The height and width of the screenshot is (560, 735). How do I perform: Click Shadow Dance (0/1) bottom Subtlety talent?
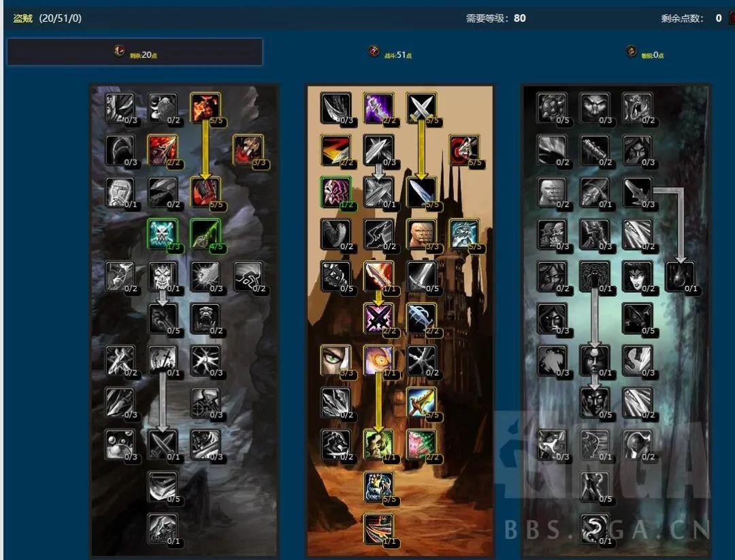(594, 529)
